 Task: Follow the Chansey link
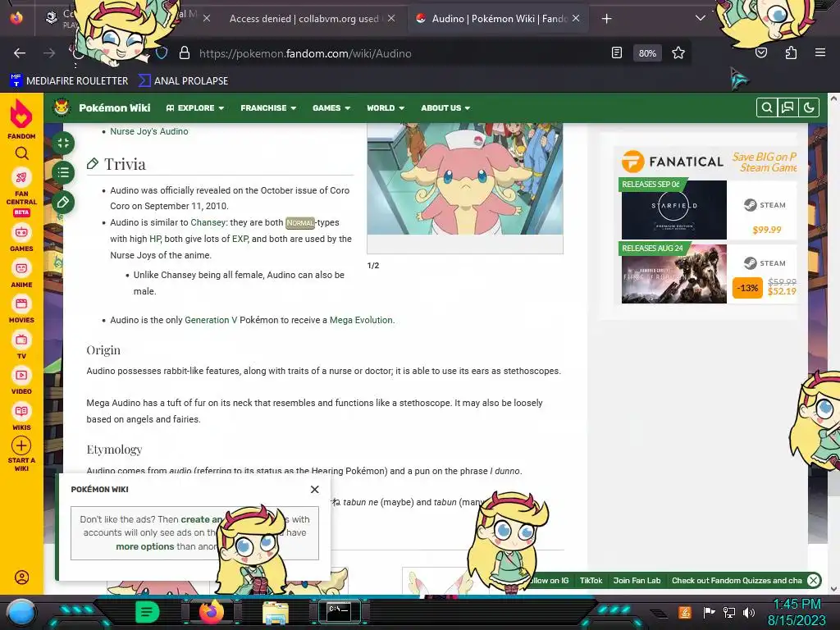click(x=208, y=222)
